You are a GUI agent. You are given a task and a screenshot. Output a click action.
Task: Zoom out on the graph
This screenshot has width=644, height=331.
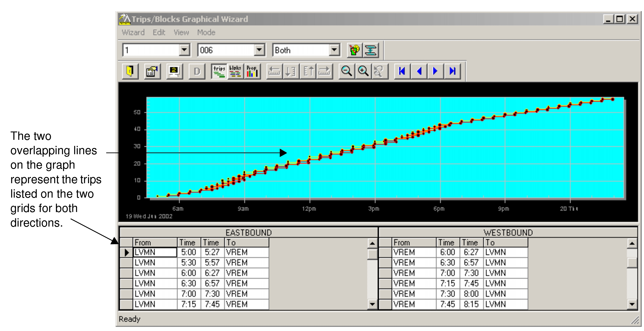[x=347, y=72]
